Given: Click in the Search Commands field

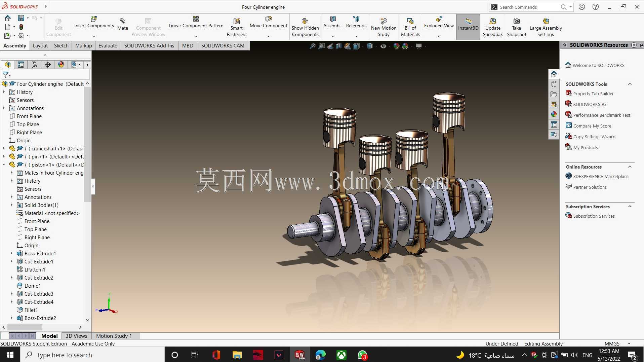Looking at the screenshot, I should click(528, 7).
